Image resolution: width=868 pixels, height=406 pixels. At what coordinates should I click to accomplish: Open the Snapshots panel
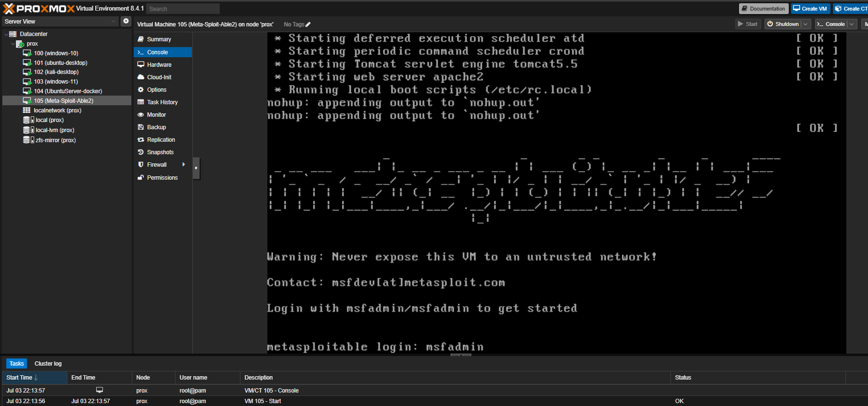click(160, 152)
